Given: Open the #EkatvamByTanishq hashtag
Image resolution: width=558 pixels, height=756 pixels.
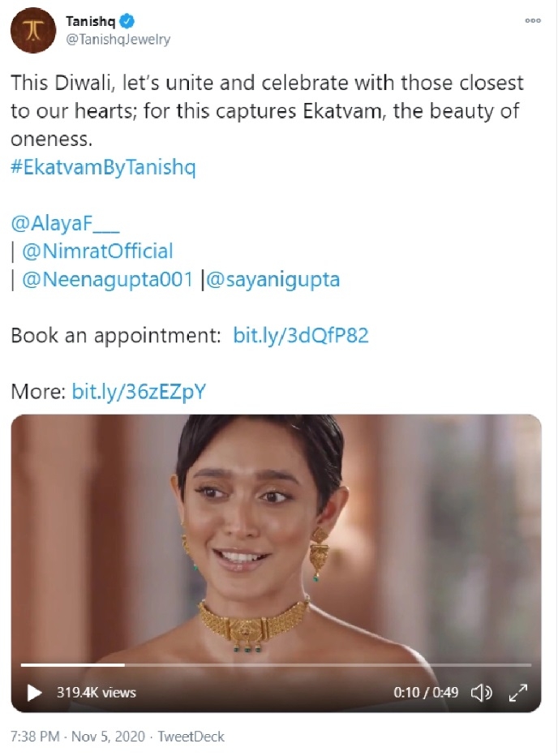Looking at the screenshot, I should 103,168.
